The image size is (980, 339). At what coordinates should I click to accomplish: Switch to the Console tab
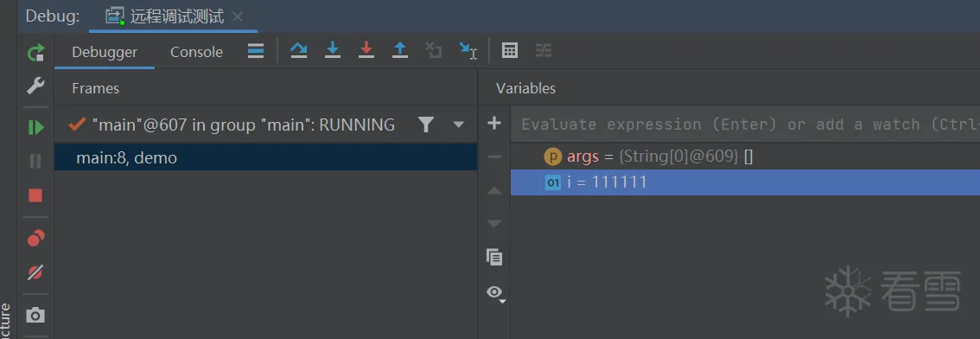pyautogui.click(x=196, y=52)
